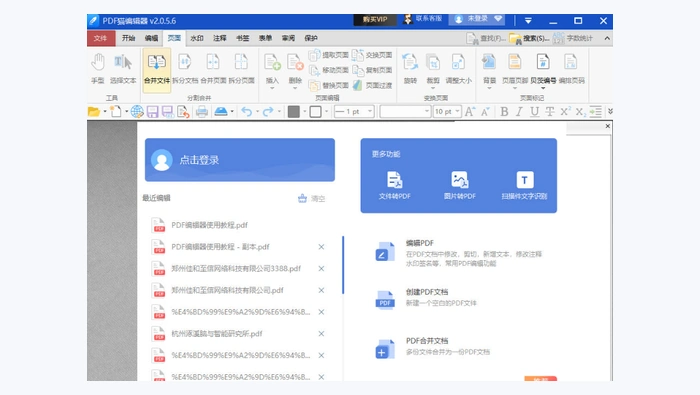Image resolution: width=700 pixels, height=395 pixels.
Task: Open the File (文件) tab
Action: coord(101,38)
